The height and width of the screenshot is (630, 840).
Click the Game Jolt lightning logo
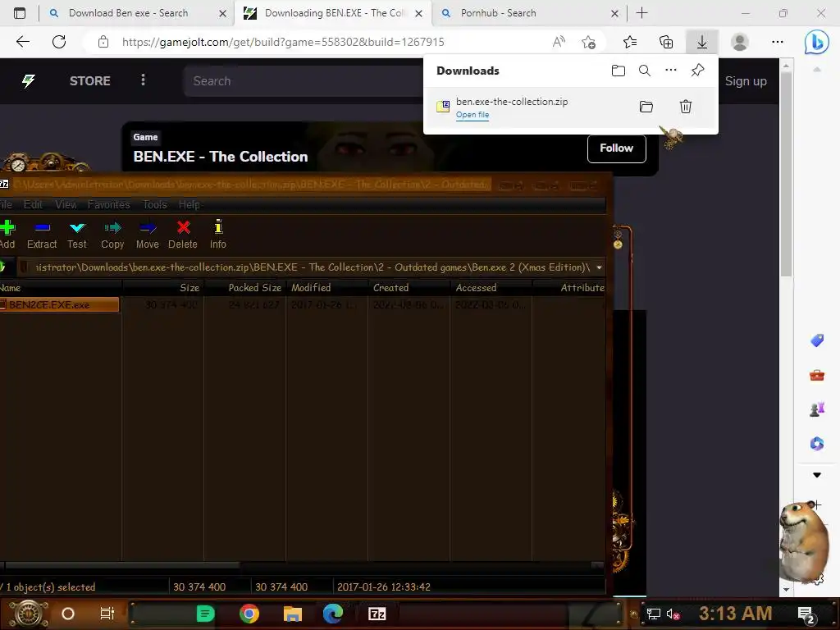click(29, 81)
